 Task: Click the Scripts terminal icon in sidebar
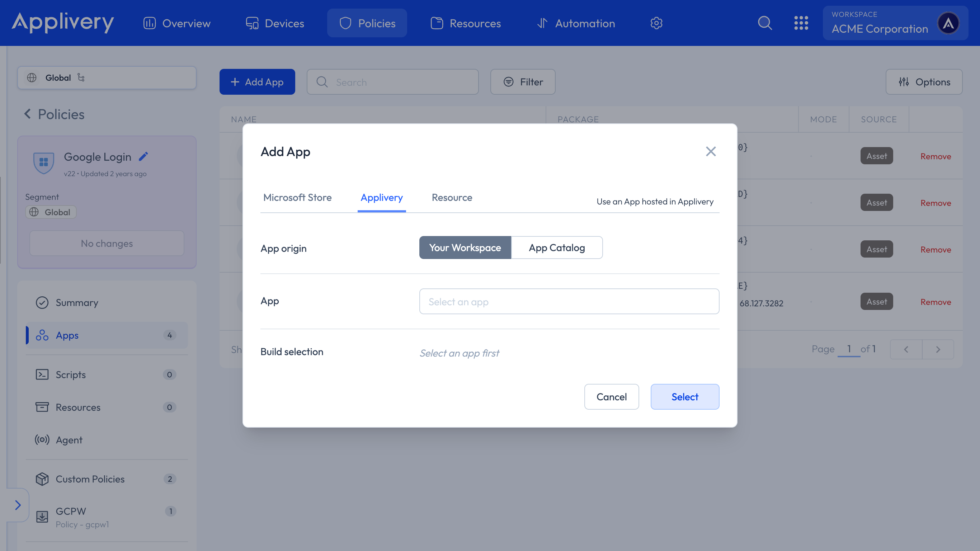tap(42, 375)
